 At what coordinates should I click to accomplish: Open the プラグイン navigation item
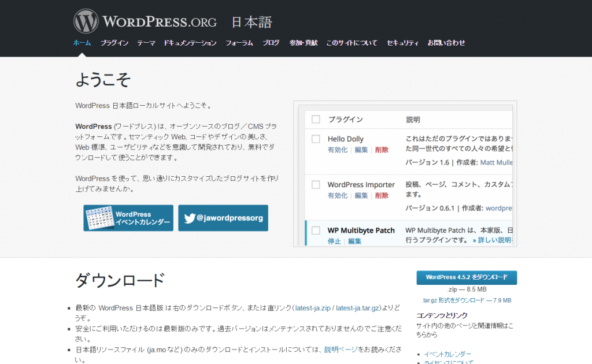pos(114,43)
